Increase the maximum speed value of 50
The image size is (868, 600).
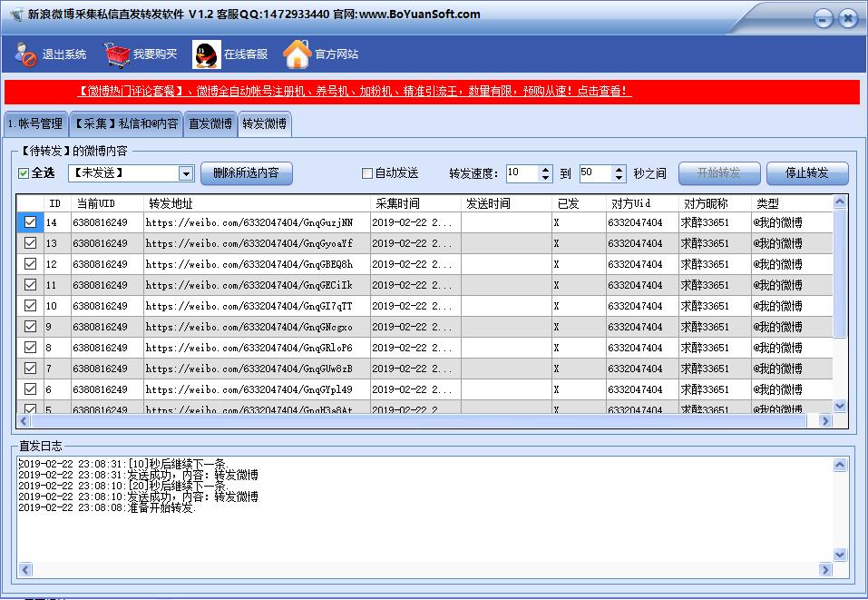coord(619,170)
